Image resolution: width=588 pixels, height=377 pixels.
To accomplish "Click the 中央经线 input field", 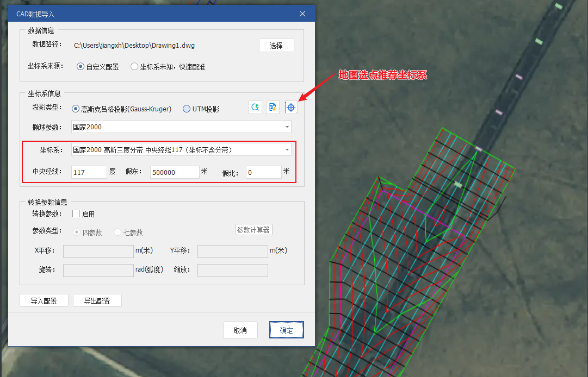I will click(x=89, y=172).
